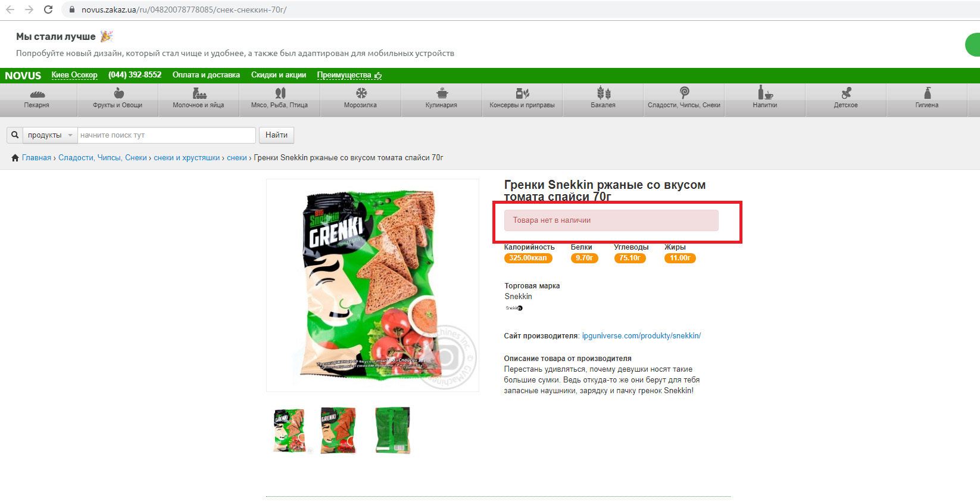The image size is (980, 501).
Task: Click the home icon in the breadcrumb
Action: pyautogui.click(x=15, y=158)
